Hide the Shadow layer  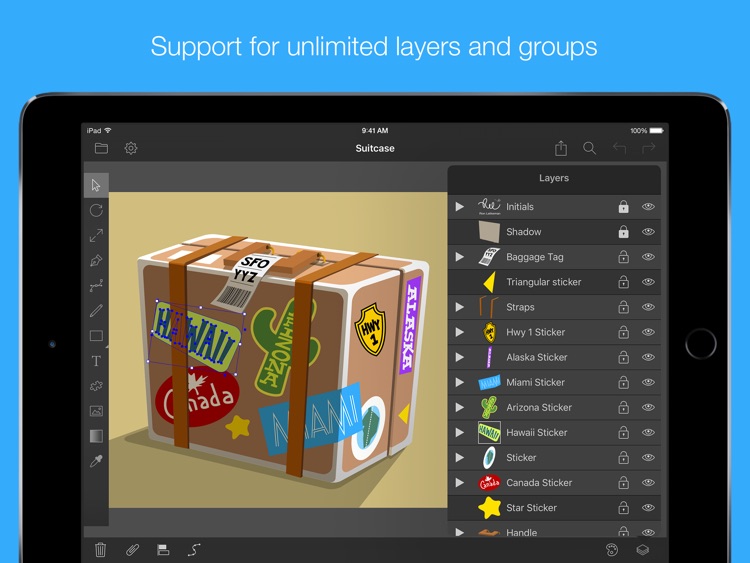point(648,232)
